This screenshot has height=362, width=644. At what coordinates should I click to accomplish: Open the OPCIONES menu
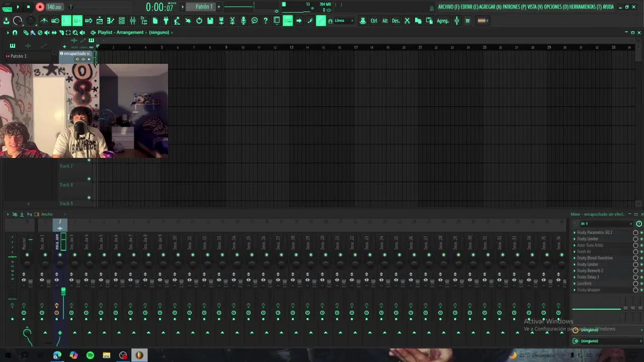556,7
